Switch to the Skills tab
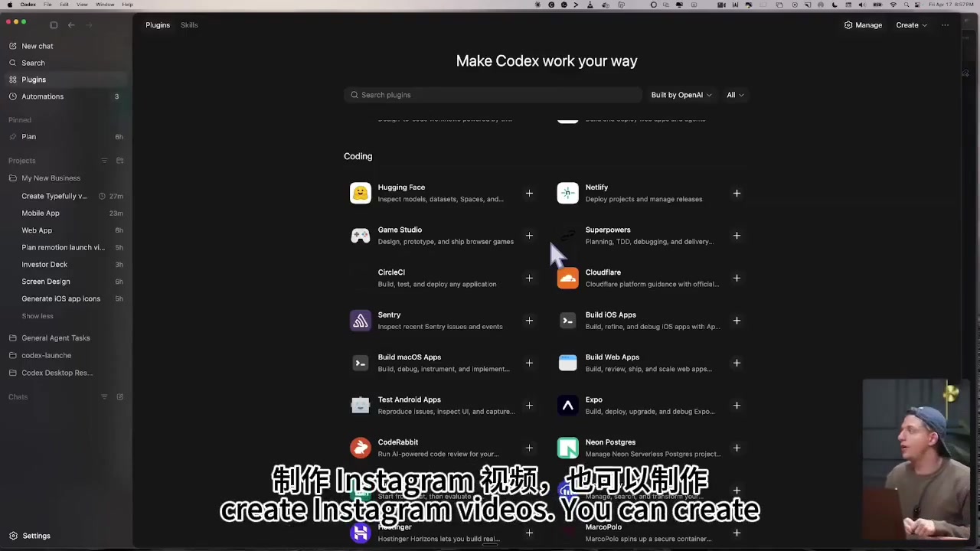 [189, 25]
